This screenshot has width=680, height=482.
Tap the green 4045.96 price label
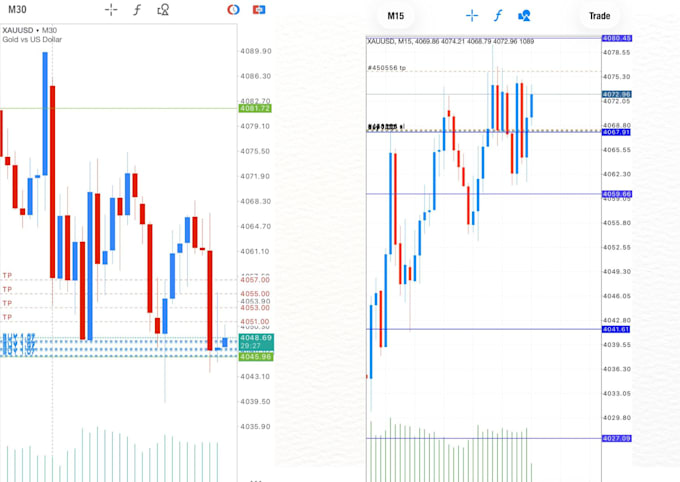point(256,357)
